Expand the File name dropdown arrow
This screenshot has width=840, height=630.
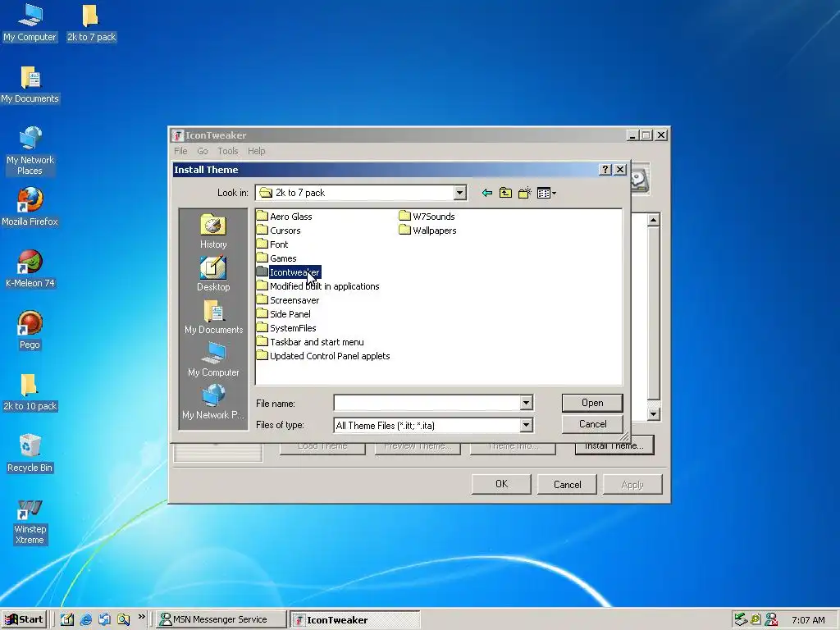(526, 403)
